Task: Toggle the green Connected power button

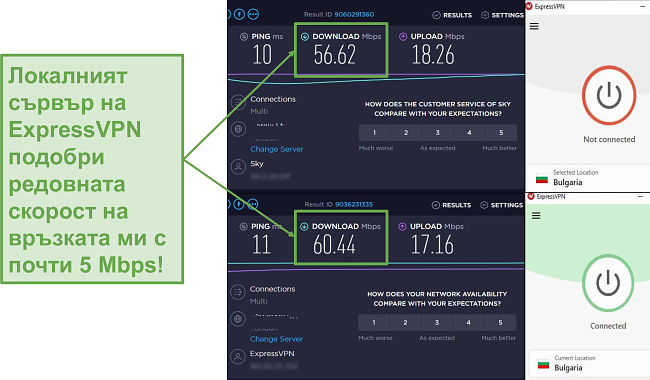Action: pos(608,283)
